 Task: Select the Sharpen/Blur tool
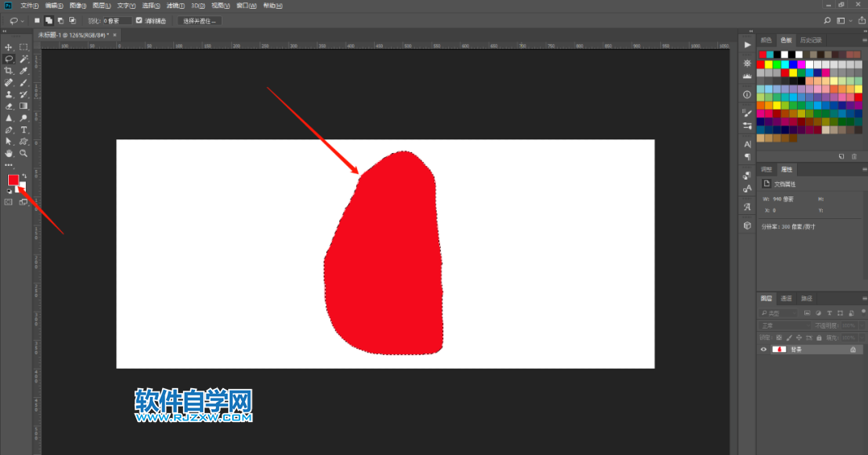pos(8,118)
